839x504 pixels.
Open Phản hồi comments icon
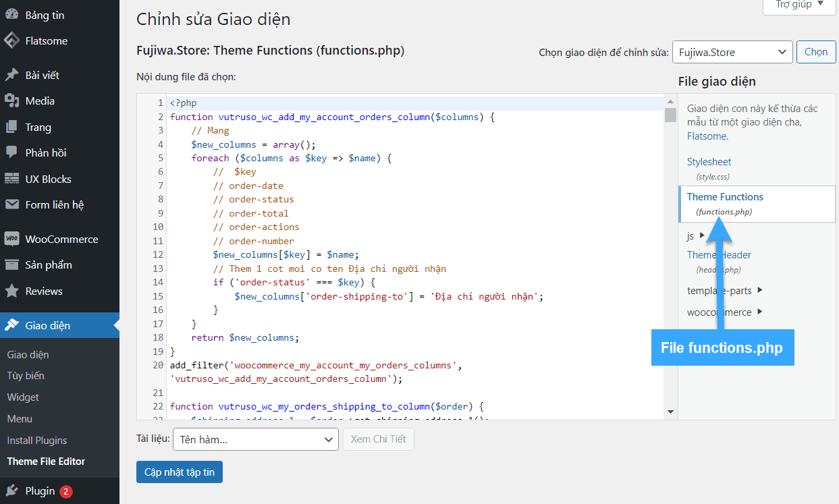[12, 152]
